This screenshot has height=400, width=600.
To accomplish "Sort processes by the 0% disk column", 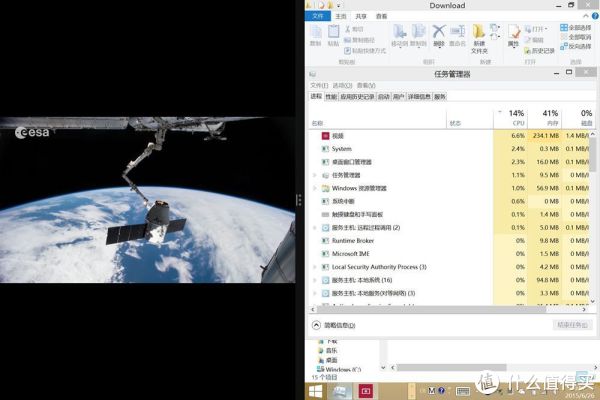I will click(x=579, y=118).
